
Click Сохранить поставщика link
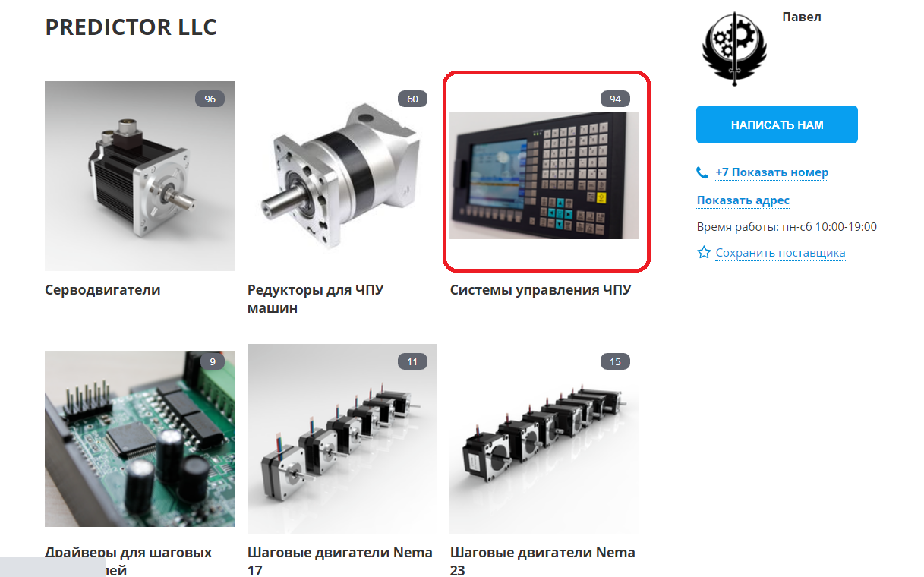tap(781, 253)
